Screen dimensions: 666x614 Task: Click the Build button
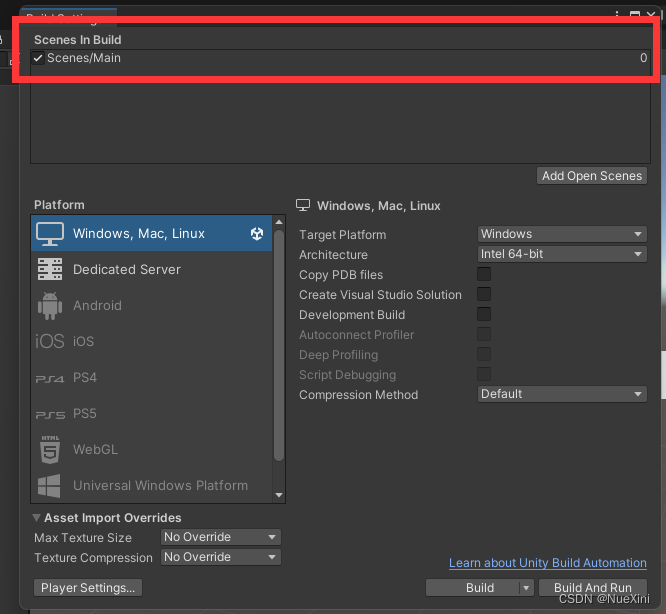click(x=472, y=588)
